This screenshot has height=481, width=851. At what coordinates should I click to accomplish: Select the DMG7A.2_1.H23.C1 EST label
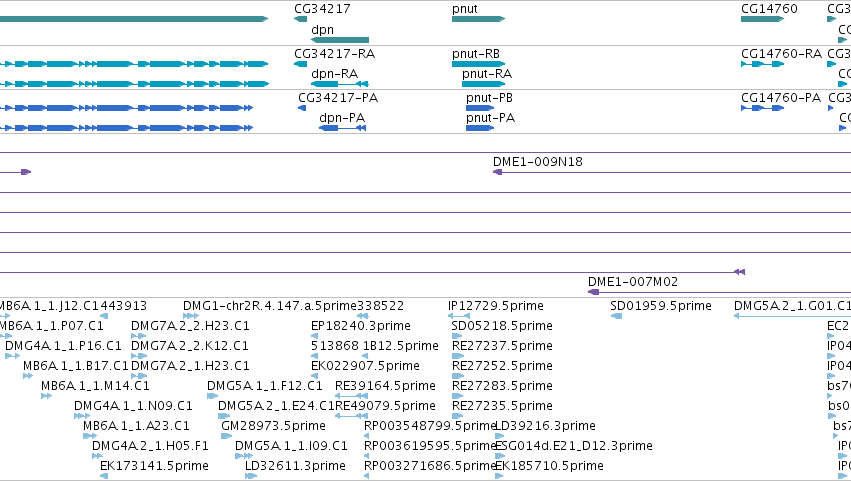pos(190,366)
